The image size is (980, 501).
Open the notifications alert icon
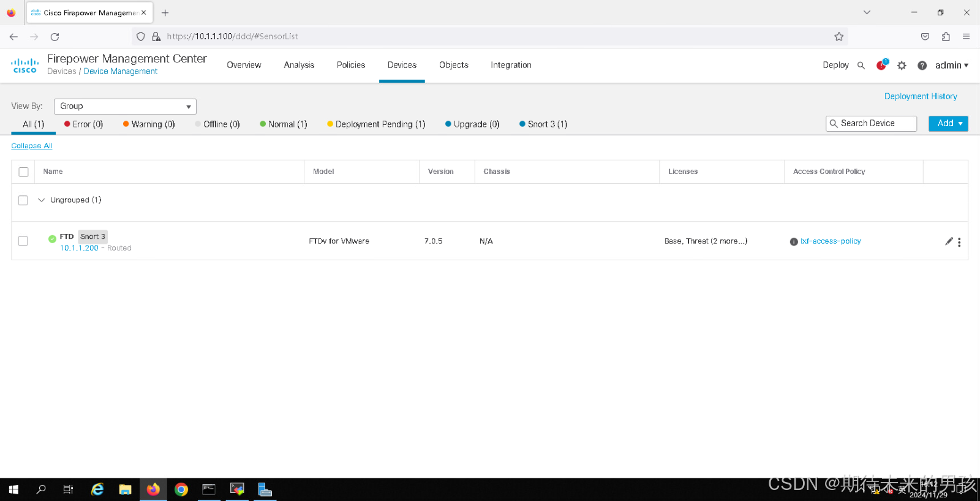(x=882, y=65)
